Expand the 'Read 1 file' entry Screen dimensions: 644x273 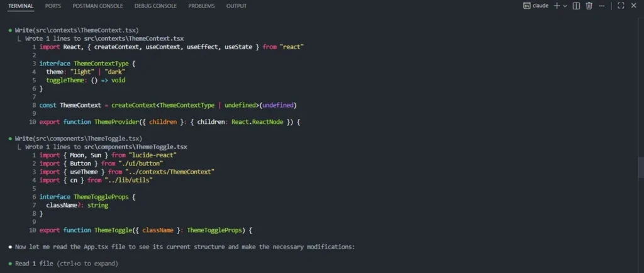pos(66,263)
